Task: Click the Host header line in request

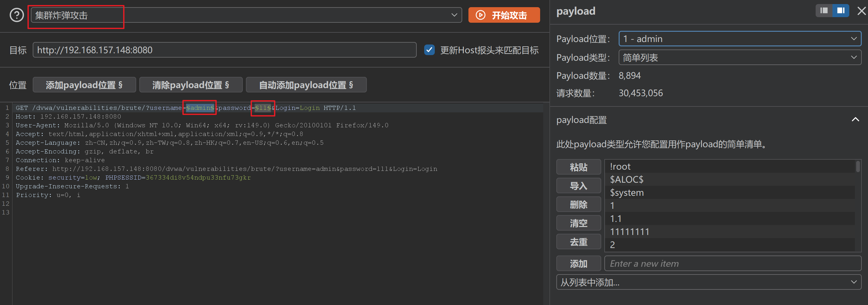Action: (68, 116)
